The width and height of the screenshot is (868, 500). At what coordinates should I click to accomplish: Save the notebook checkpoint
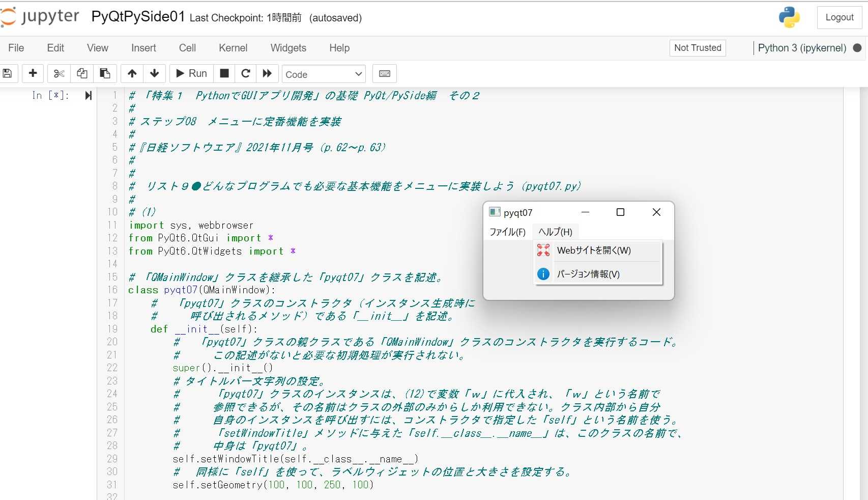[8, 73]
